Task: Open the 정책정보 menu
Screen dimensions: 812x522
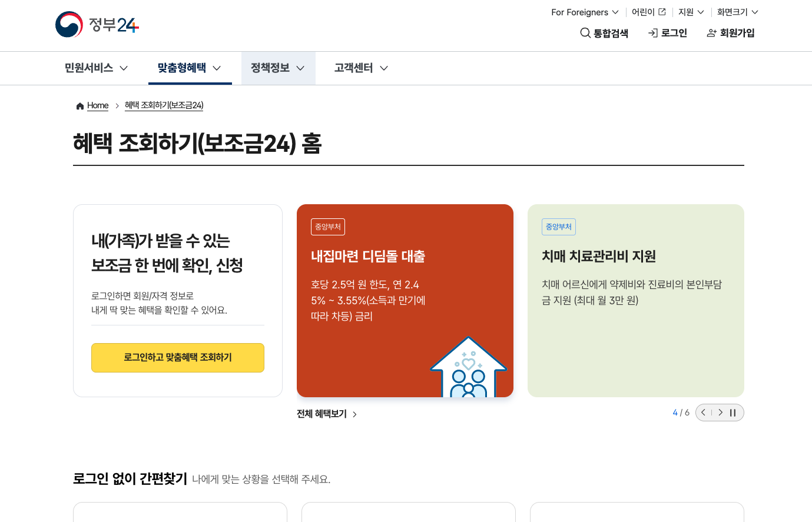Action: coord(278,68)
